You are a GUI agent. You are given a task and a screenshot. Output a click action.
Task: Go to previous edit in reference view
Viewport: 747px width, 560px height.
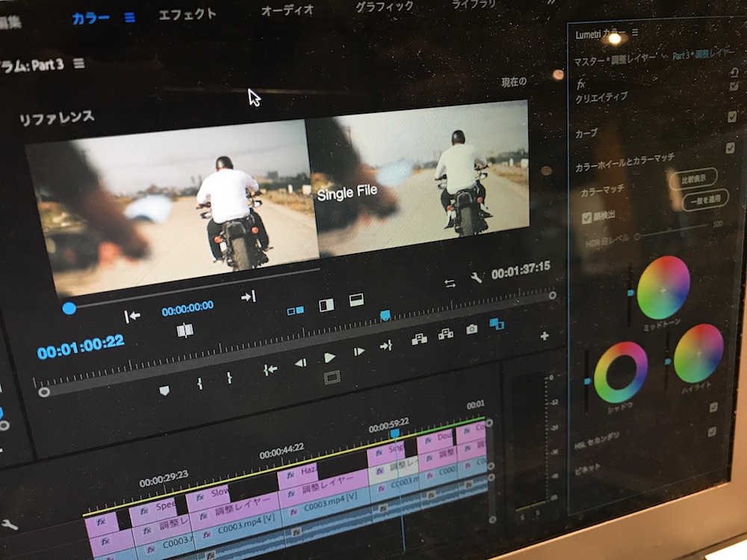[132, 316]
